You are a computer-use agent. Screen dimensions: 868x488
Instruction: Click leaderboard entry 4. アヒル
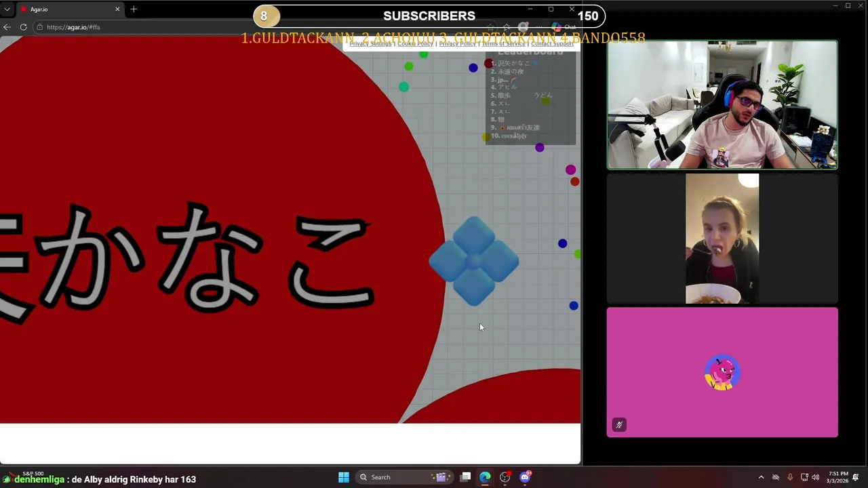[x=505, y=87]
